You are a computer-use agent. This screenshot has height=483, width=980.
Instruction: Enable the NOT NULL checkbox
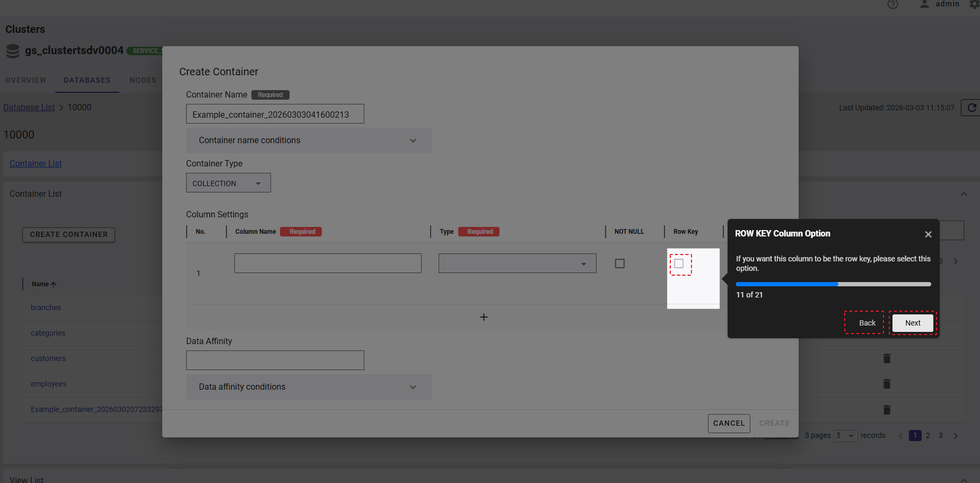coord(619,264)
